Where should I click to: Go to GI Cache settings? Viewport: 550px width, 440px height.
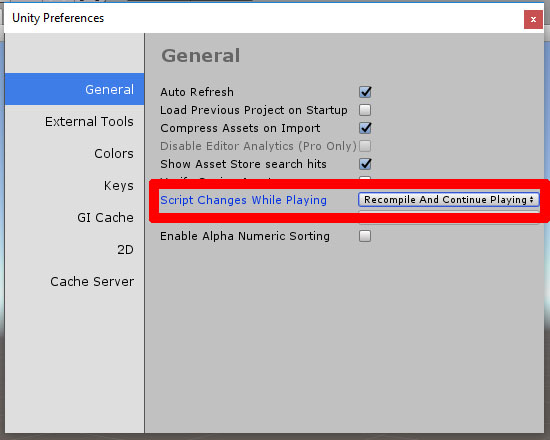105,218
